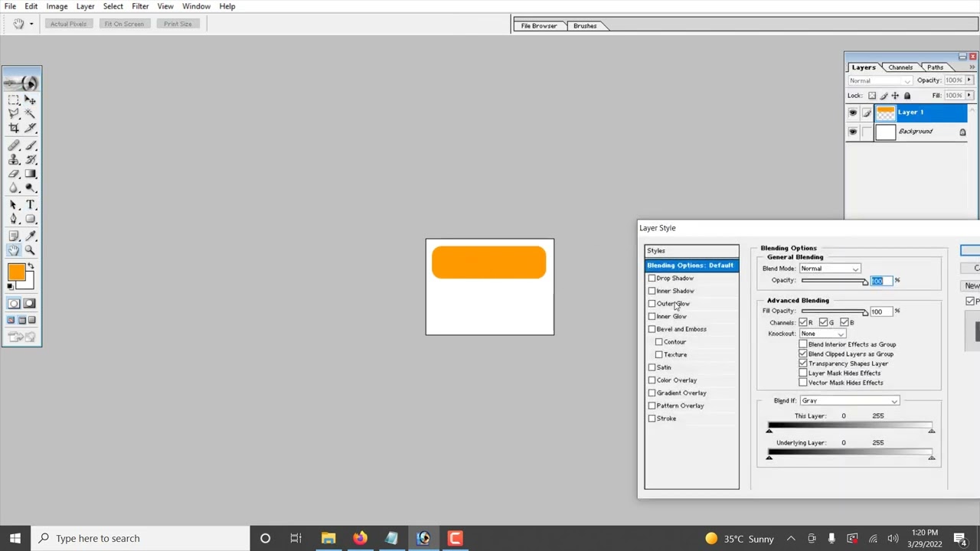Open the Blend Mode Normal dropdown in Layer Style

830,269
